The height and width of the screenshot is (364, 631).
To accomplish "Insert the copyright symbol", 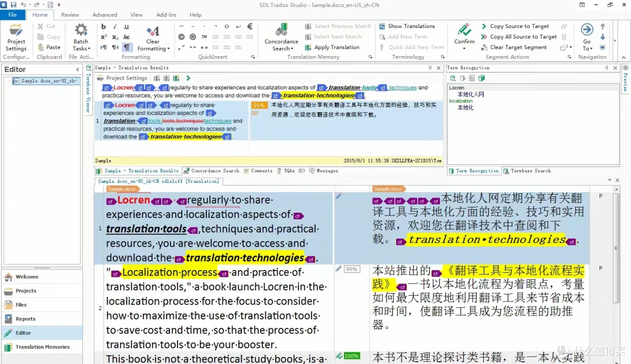I will [x=181, y=37].
